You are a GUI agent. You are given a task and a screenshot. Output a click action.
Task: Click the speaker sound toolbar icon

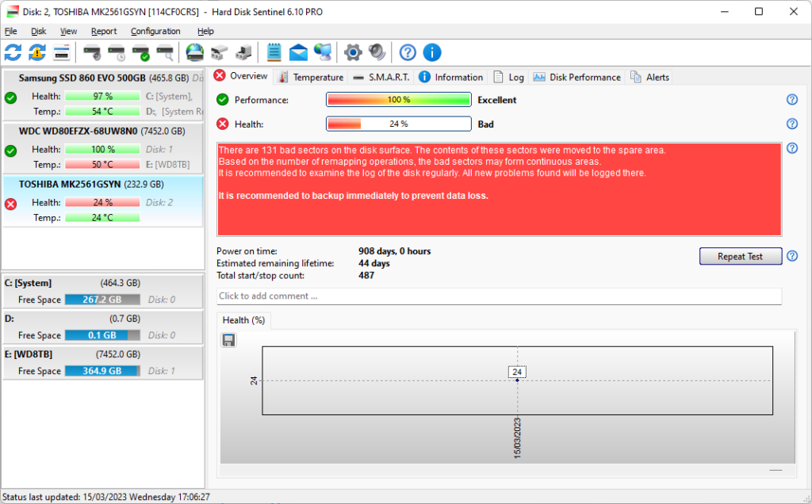pyautogui.click(x=377, y=52)
